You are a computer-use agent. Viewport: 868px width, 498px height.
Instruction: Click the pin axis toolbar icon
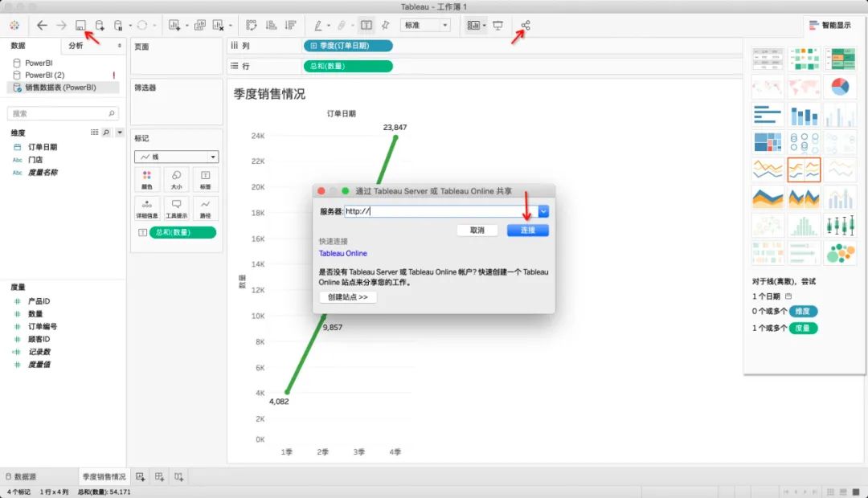386,26
